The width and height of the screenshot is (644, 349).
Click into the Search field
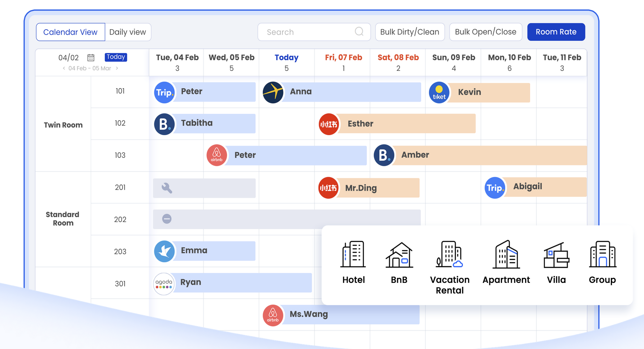coord(307,32)
